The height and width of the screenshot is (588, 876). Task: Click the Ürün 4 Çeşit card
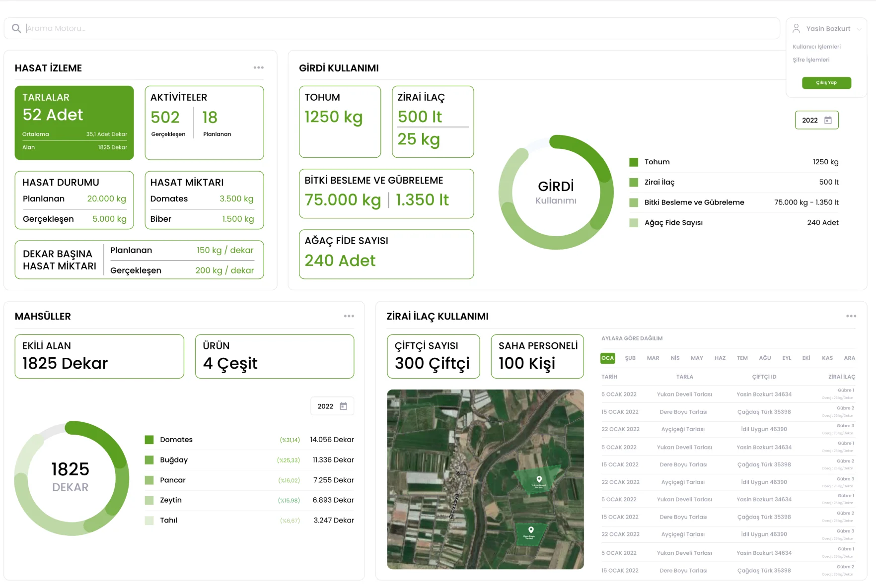tap(275, 356)
